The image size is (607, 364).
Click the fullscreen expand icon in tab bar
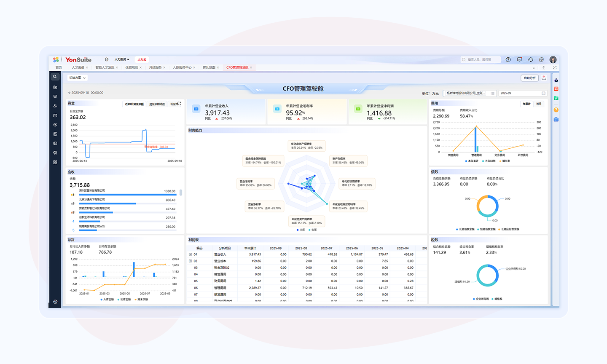point(555,67)
